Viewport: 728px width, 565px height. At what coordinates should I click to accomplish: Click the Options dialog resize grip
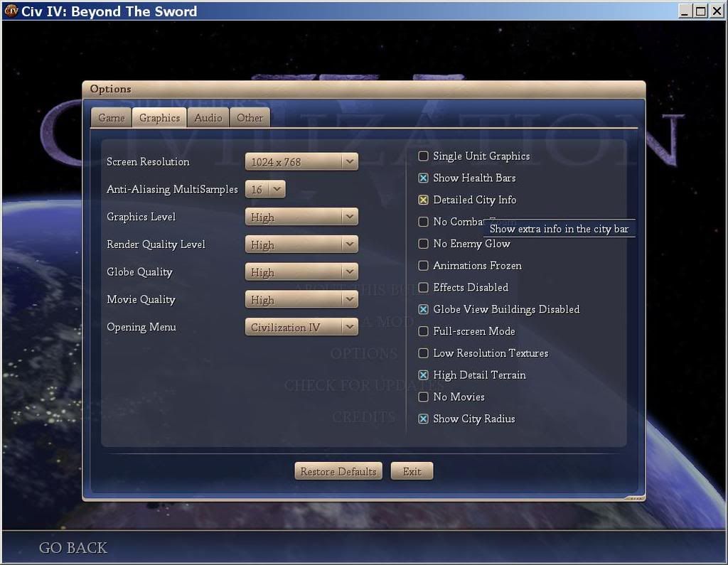tap(635, 498)
